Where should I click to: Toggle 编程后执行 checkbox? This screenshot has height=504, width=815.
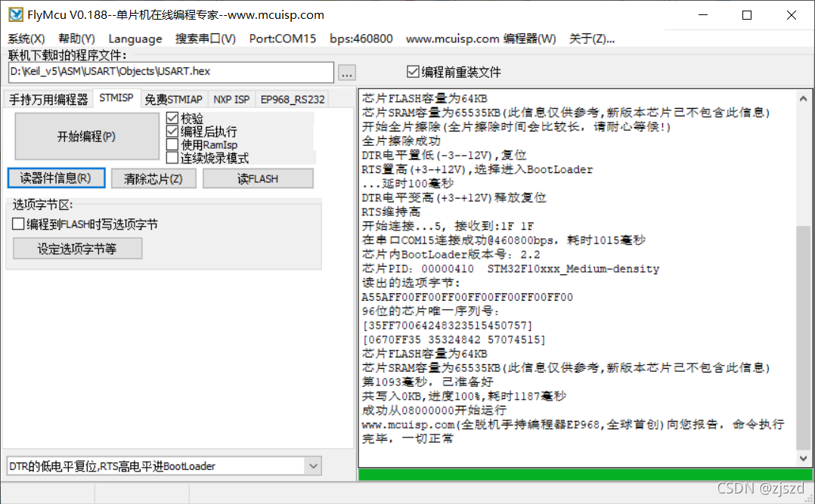(x=202, y=131)
